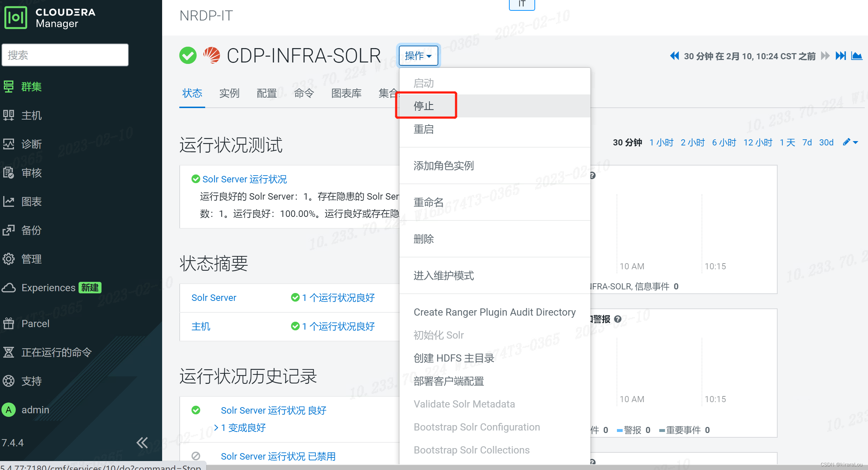Open 正在运行的命令 running commands
Screen dimensions: 868x470
(x=47, y=352)
